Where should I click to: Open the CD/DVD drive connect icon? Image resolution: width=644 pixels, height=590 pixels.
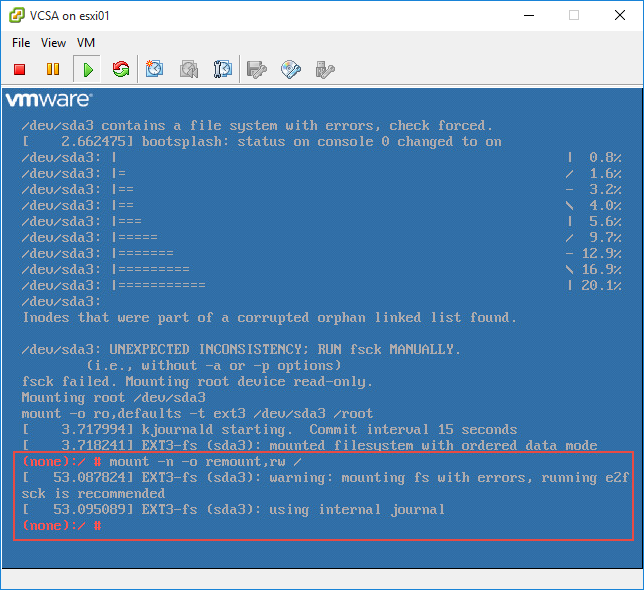(291, 69)
